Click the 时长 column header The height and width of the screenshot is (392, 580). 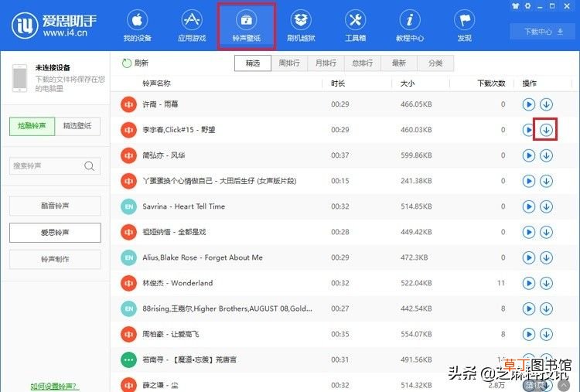[x=338, y=84]
